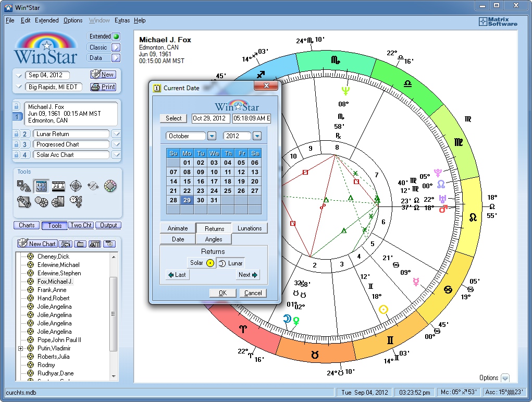Click Cancel in Current Date dialog
The image size is (532, 402).
[253, 293]
